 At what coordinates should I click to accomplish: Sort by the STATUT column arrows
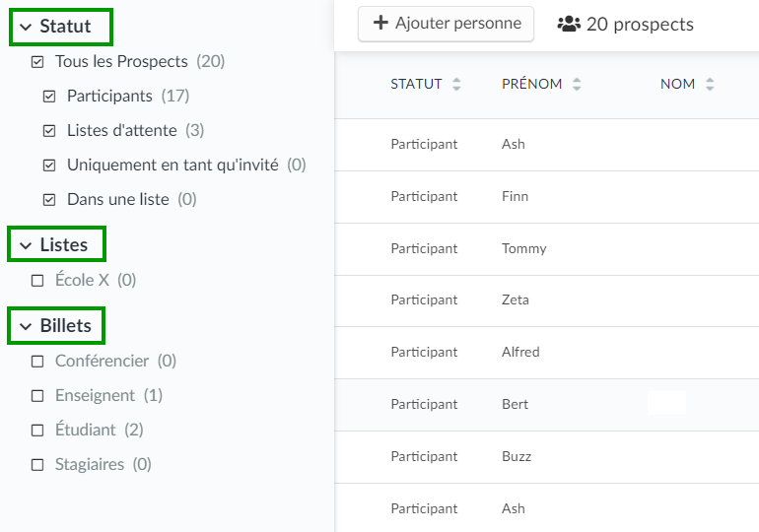tap(456, 84)
